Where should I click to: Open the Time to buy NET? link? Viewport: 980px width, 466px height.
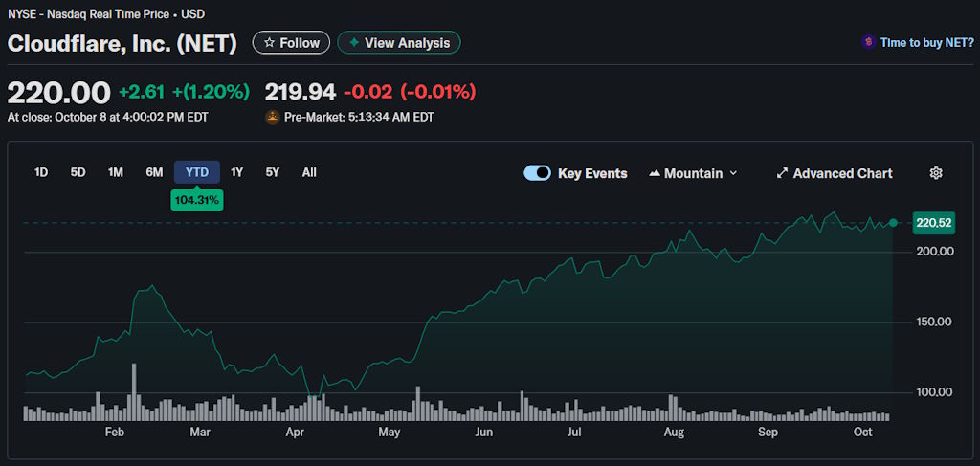coord(926,43)
